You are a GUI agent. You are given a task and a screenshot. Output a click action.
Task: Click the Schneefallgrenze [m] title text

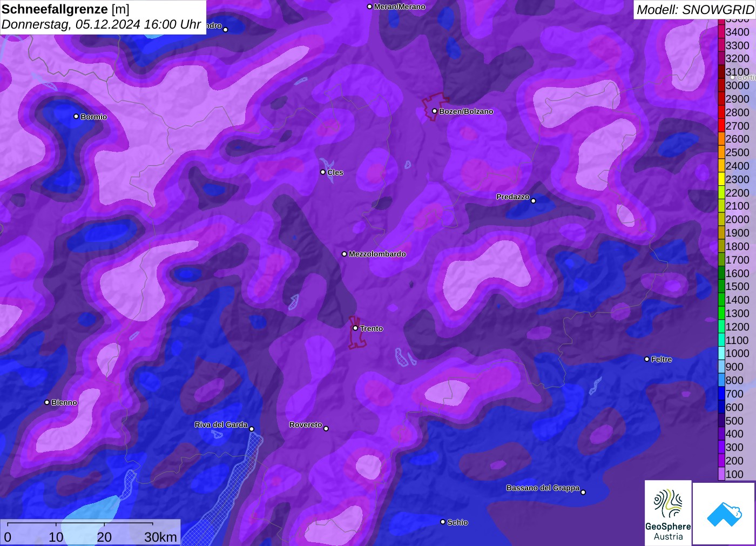click(x=65, y=9)
